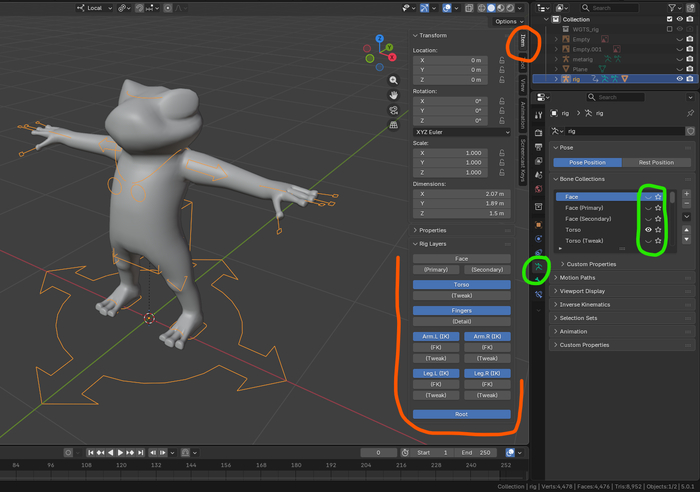Open the Tool properties tab icon
The image size is (700, 492).
pos(539,115)
